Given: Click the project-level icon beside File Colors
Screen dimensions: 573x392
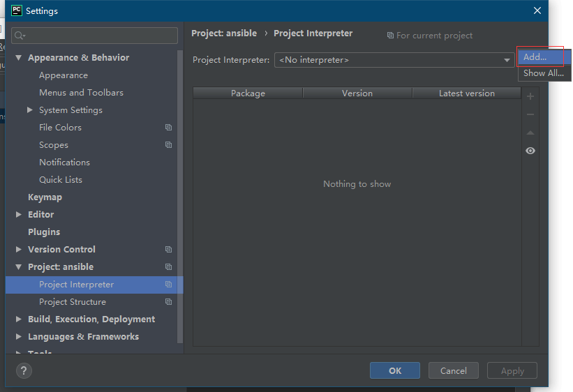Looking at the screenshot, I should click(x=168, y=127).
